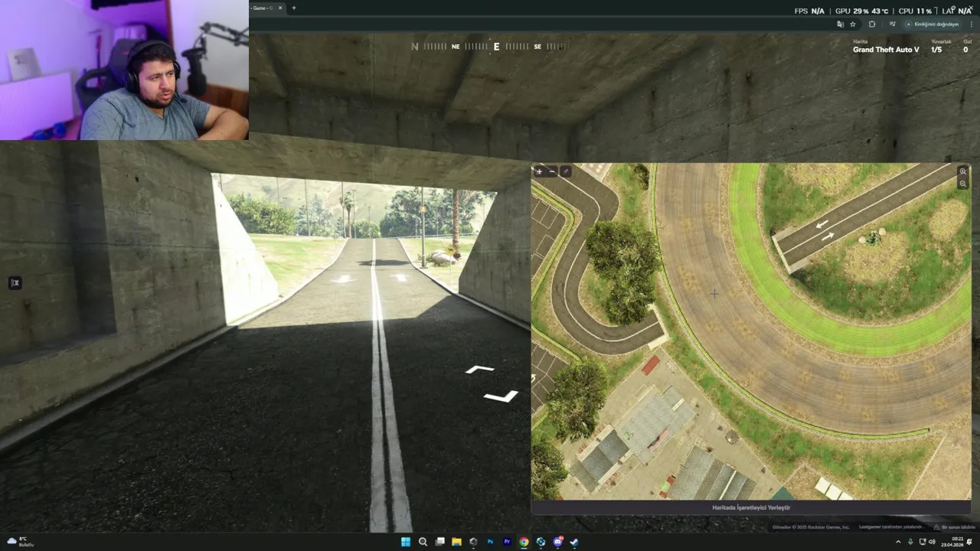Open the Windows Start menu
This screenshot has height=551, width=980.
pyautogui.click(x=406, y=542)
